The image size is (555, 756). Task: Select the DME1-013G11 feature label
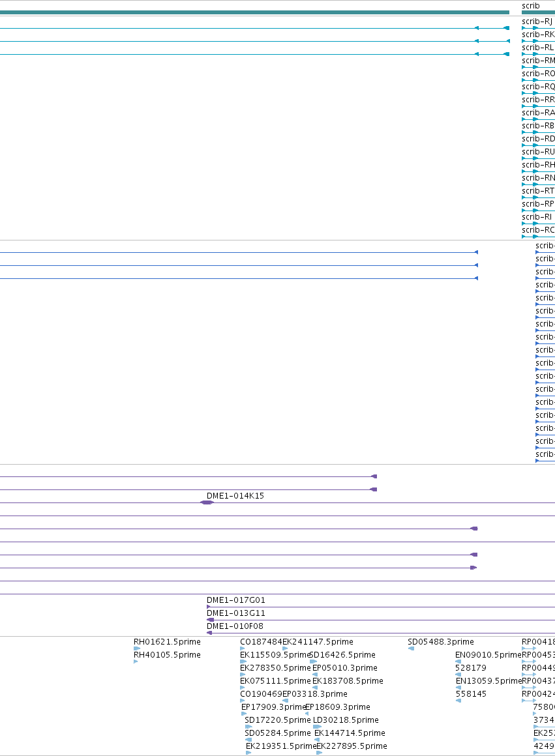pos(235,613)
